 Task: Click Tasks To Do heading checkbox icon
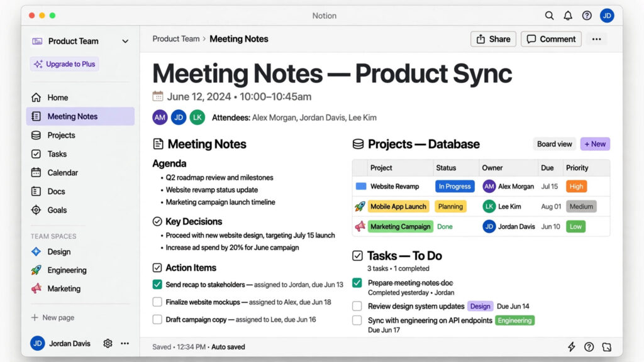pyautogui.click(x=357, y=256)
